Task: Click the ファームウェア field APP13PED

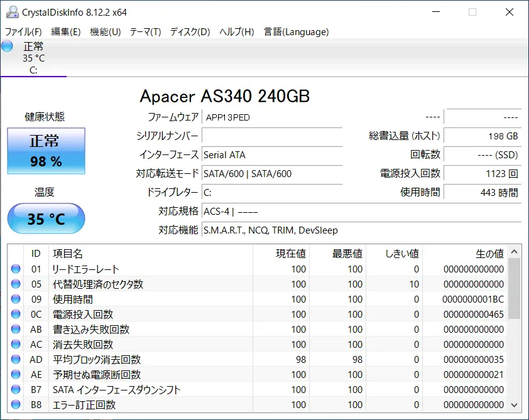Action: (x=272, y=117)
